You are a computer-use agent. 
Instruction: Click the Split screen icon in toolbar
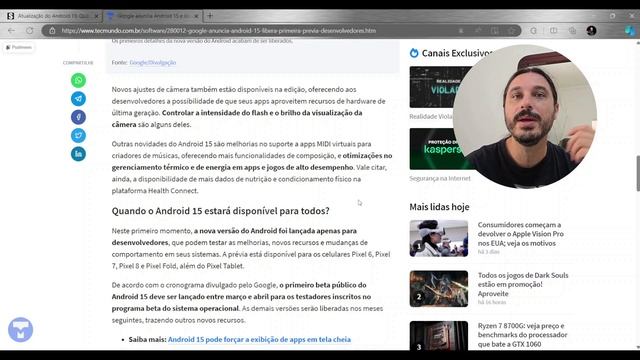coord(553,31)
